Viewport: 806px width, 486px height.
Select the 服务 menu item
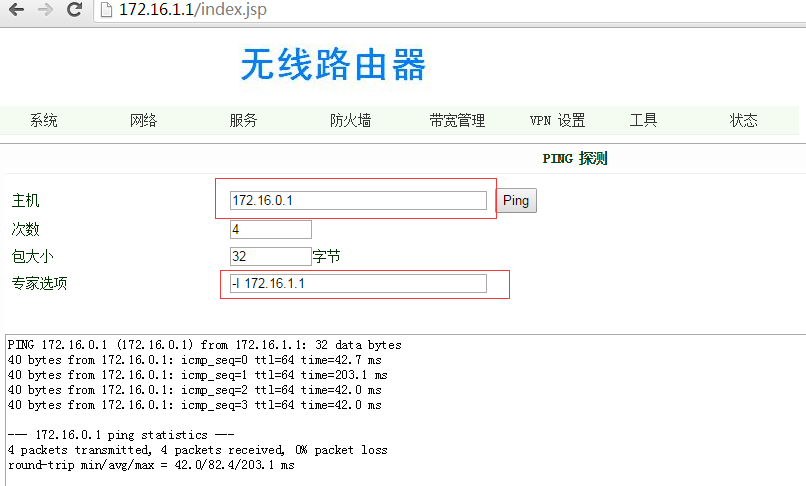click(244, 121)
